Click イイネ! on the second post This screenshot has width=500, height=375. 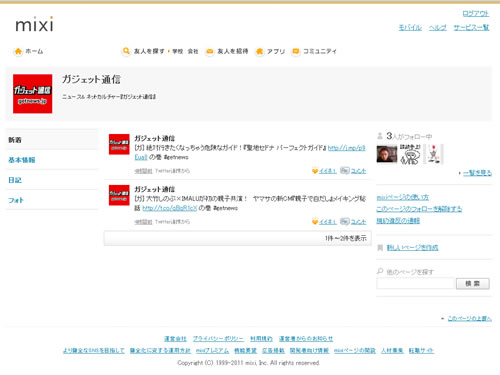pyautogui.click(x=328, y=222)
